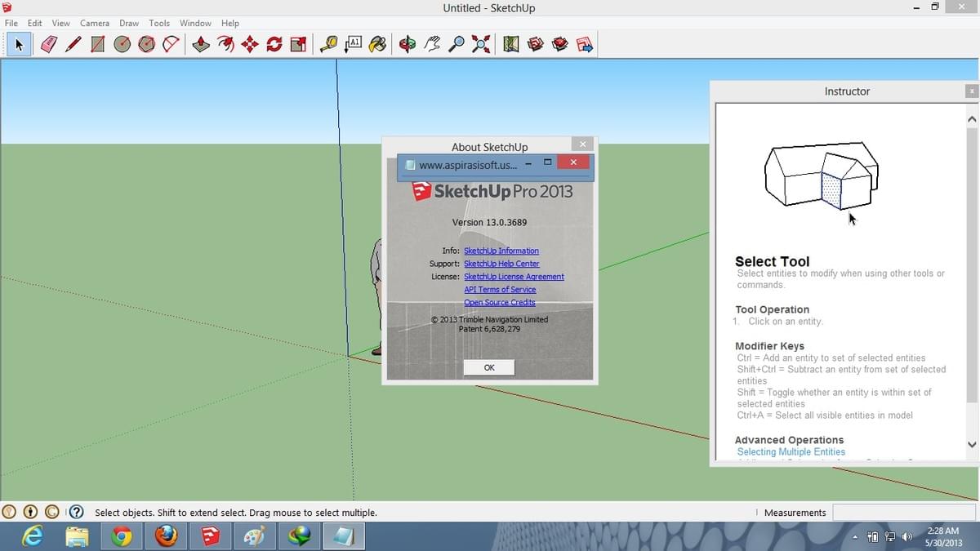
Task: Choose the Rotate tool
Action: (274, 44)
